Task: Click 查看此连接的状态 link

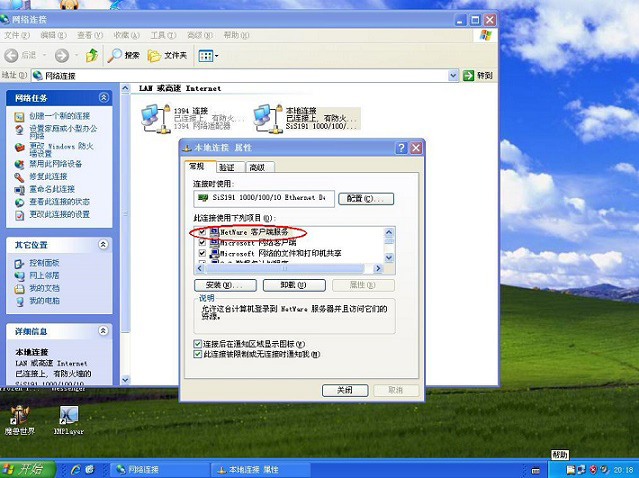Action: (x=59, y=202)
